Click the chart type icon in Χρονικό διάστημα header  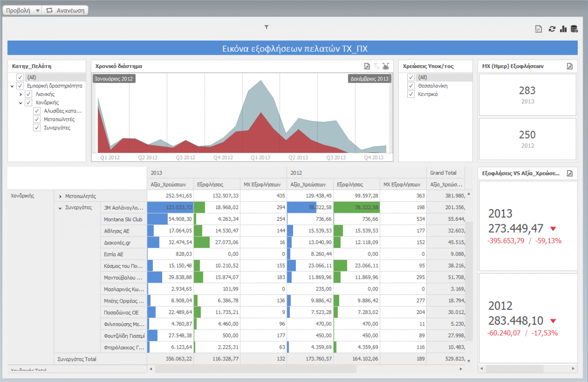coord(387,67)
